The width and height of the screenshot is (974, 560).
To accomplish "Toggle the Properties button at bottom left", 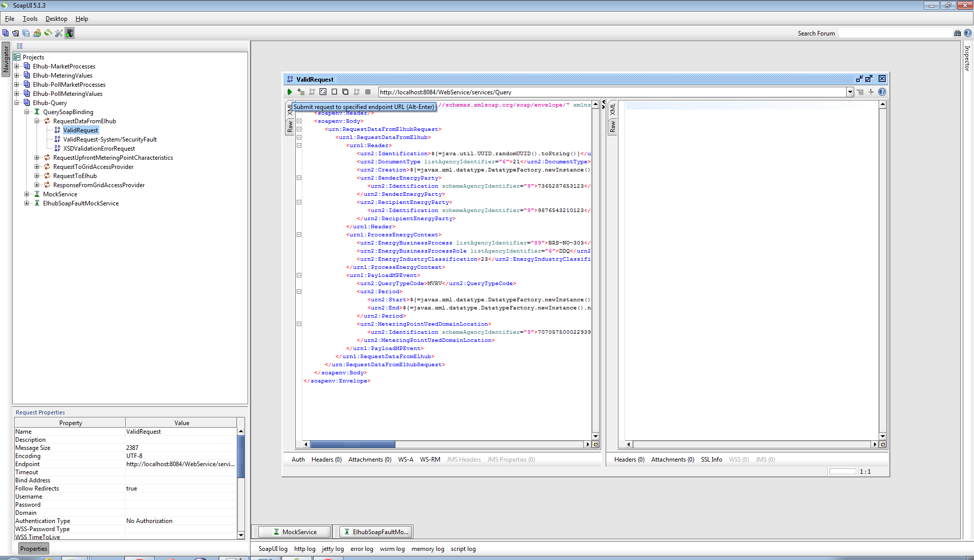I will click(x=33, y=548).
